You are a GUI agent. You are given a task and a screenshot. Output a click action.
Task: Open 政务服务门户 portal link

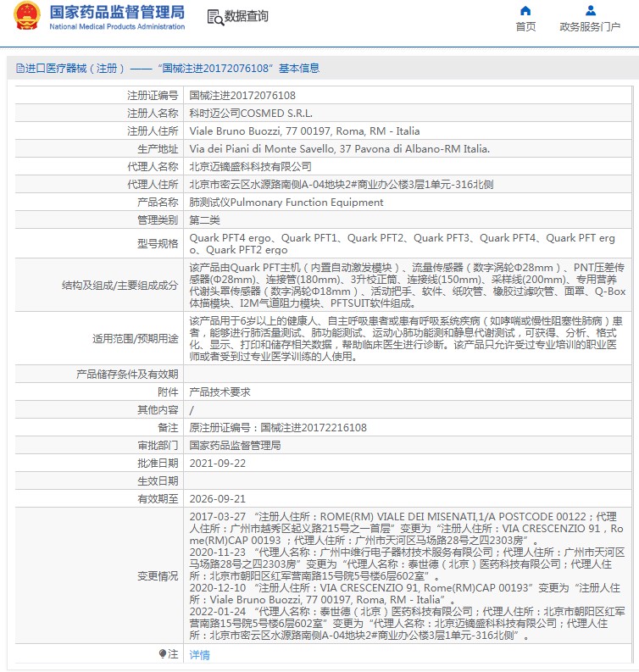[x=590, y=26]
